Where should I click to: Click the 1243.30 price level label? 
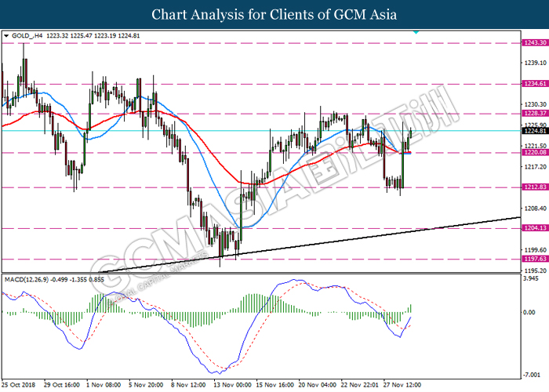tap(534, 42)
